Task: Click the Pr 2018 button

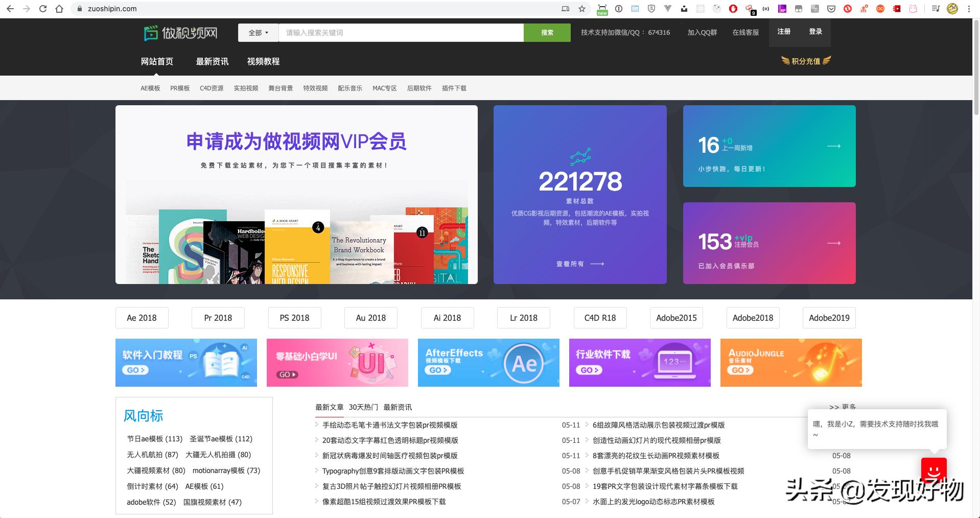Action: pos(218,318)
